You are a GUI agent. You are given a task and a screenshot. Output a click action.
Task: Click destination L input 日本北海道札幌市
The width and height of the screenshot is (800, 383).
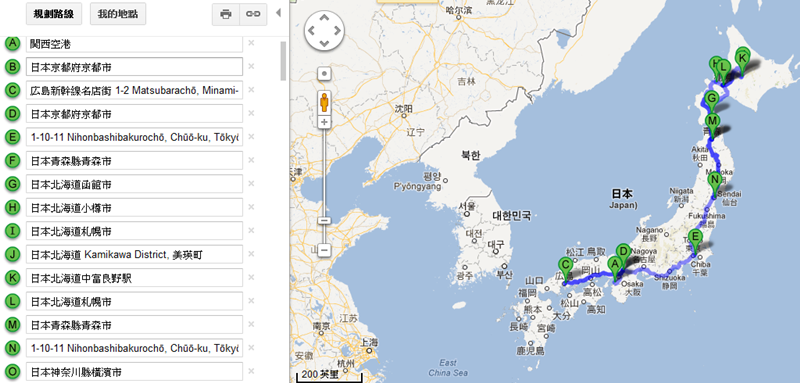tap(134, 301)
